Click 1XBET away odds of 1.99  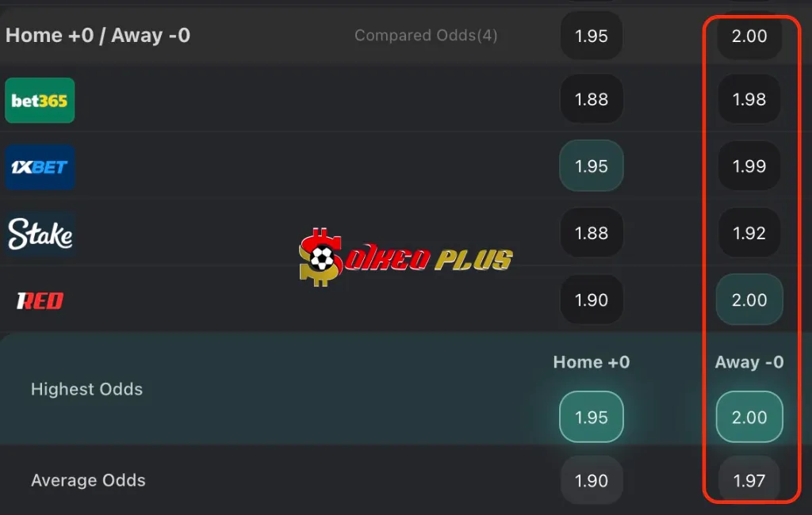[749, 166]
